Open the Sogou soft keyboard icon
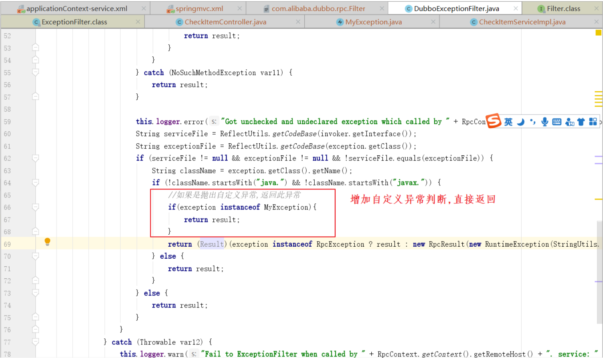 point(557,121)
